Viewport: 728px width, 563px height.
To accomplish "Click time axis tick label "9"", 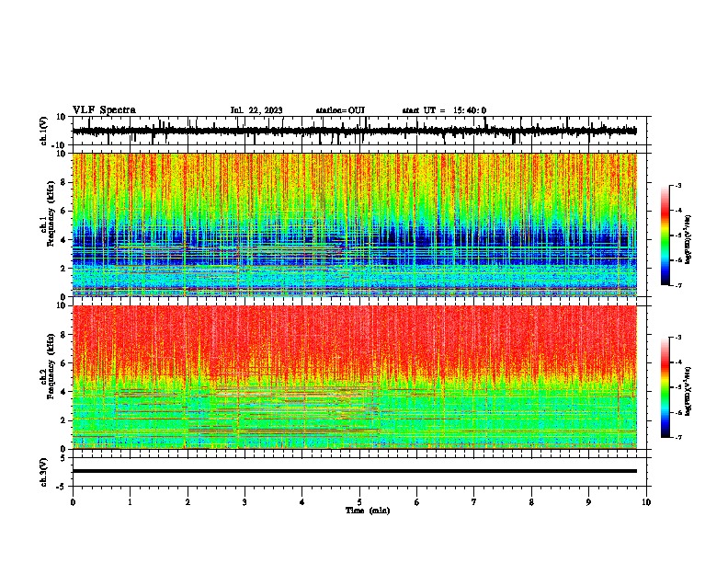I will point(588,502).
